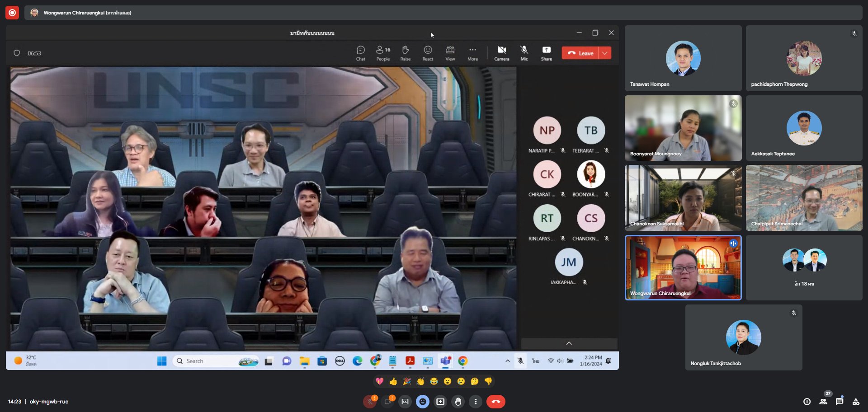This screenshot has height=412, width=868.
Task: Send the clapping hands reaction
Action: 420,381
